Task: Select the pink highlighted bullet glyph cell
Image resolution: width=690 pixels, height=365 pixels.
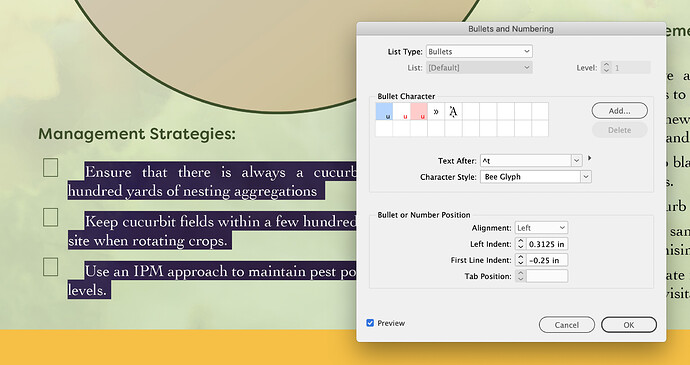Action: pos(418,111)
